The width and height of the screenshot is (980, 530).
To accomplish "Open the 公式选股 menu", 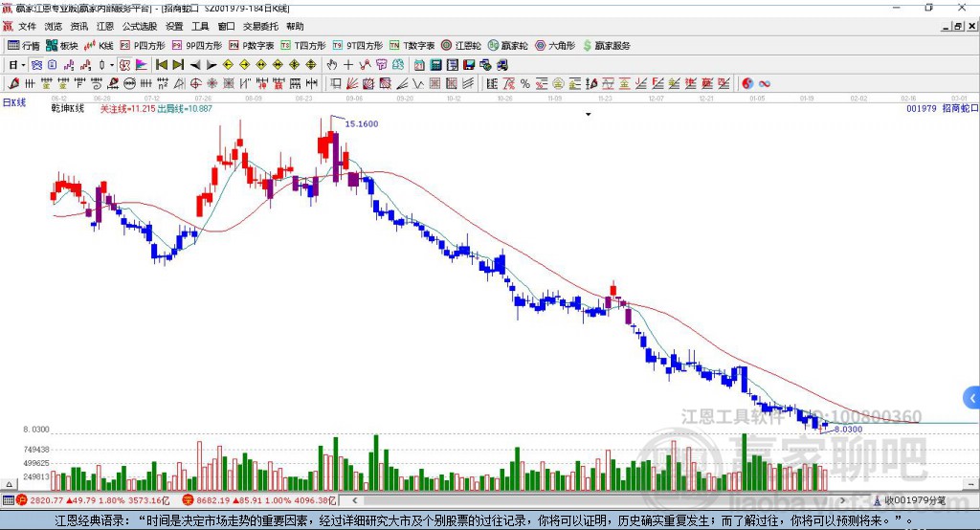I will pos(140,26).
